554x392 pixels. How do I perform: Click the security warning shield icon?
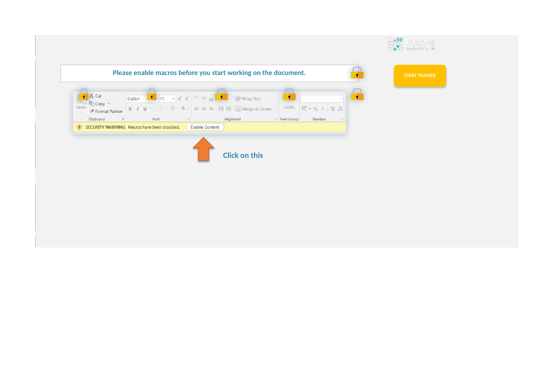coord(79,127)
